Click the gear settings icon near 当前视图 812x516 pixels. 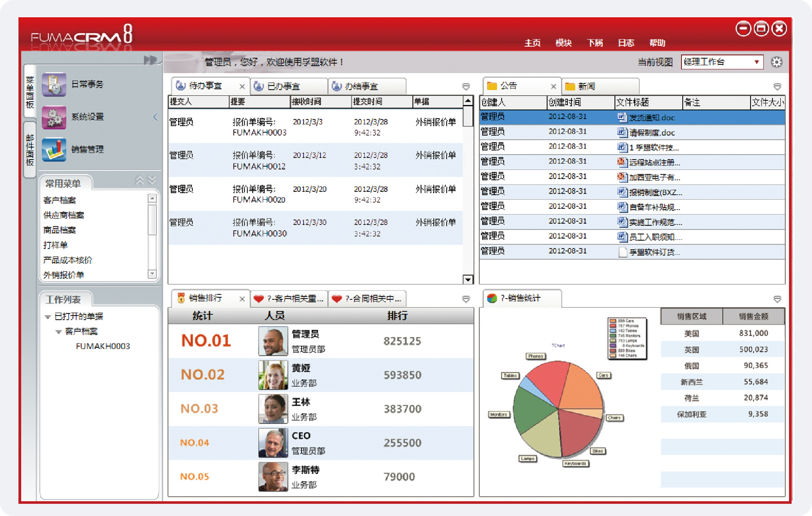coord(777,62)
